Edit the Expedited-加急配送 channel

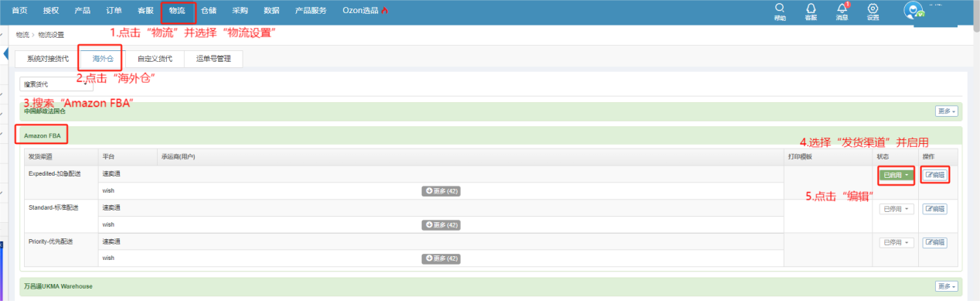[x=935, y=175]
